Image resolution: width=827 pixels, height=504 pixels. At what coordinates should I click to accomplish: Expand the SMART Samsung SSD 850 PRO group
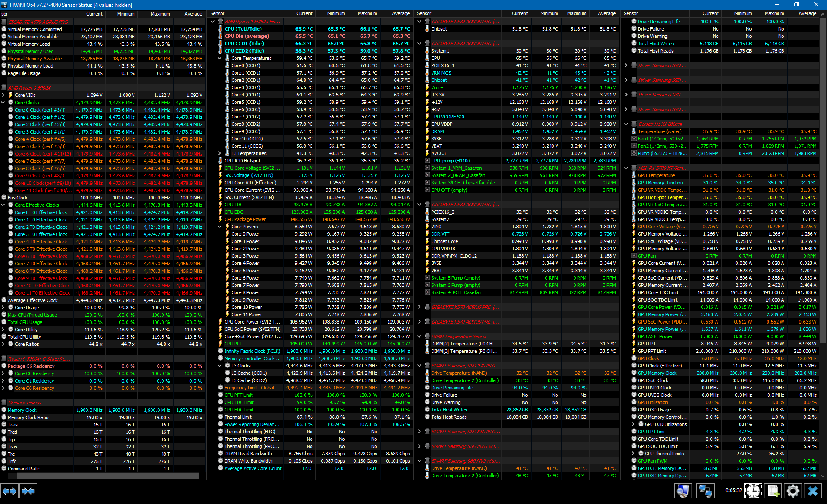420,432
